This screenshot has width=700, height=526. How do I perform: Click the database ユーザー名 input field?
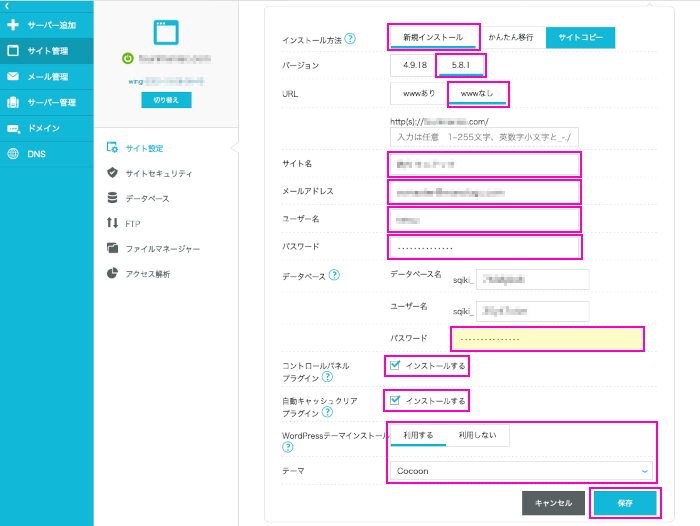[x=533, y=311]
